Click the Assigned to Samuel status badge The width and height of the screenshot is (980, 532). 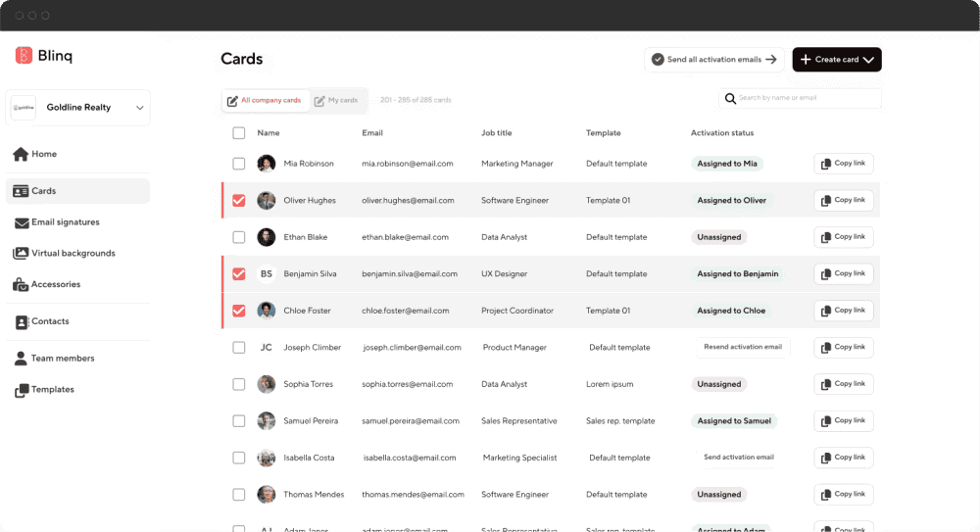coord(734,421)
